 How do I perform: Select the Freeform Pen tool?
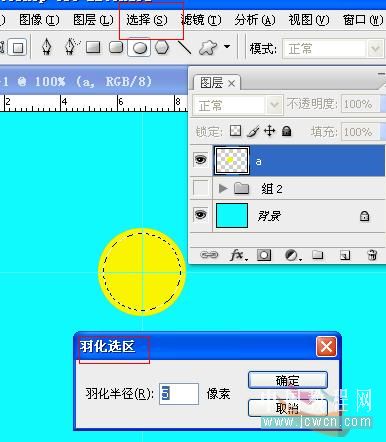[72, 47]
